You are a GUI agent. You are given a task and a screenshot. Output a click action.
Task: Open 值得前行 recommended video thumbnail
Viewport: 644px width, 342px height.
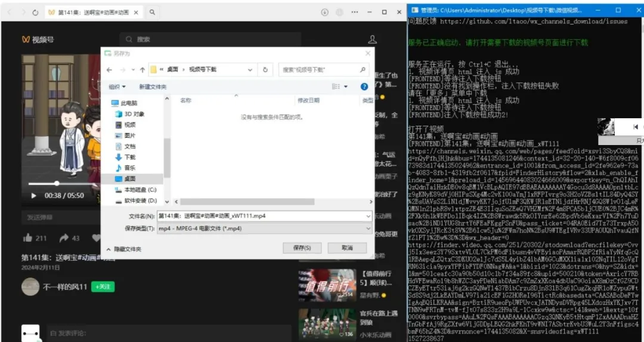(x=327, y=285)
